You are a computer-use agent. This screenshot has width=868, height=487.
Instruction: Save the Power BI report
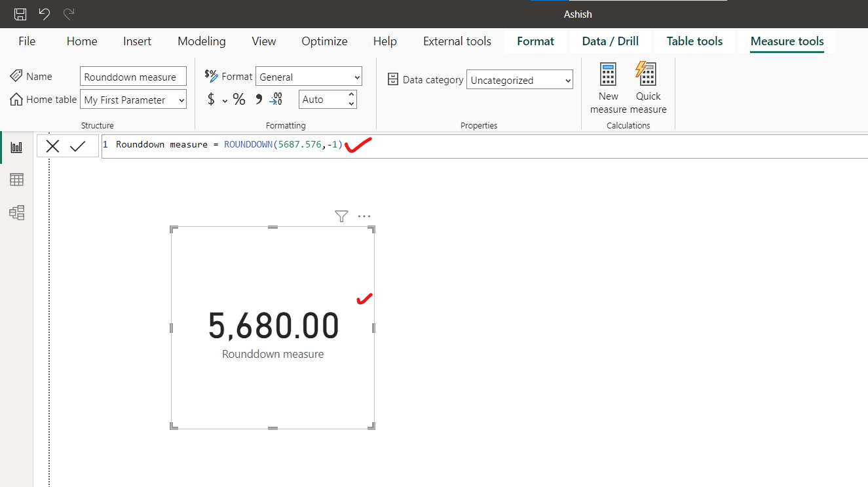(19, 13)
